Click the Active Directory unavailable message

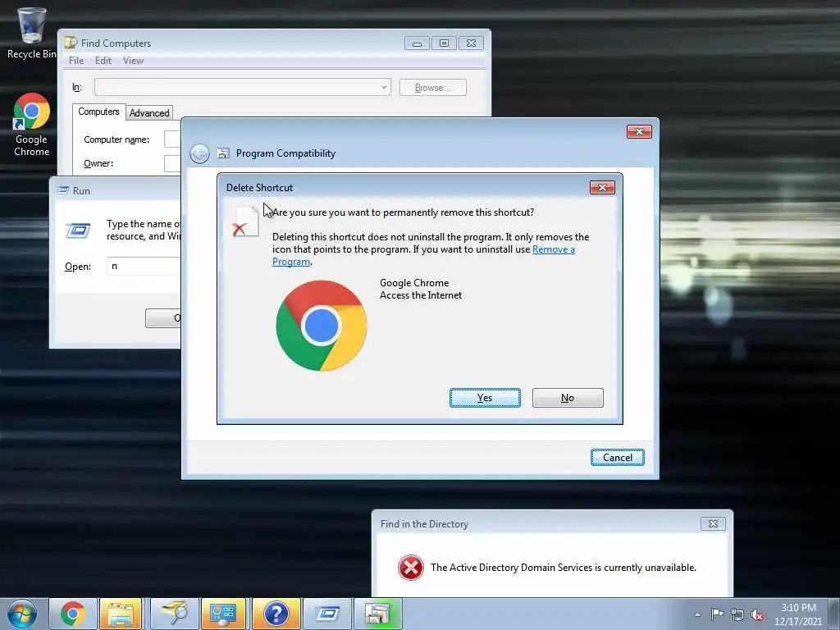point(564,568)
